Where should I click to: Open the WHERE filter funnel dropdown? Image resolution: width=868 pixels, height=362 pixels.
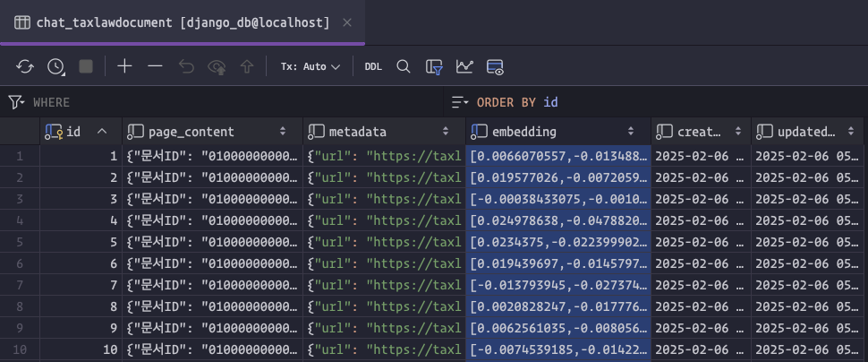17,102
